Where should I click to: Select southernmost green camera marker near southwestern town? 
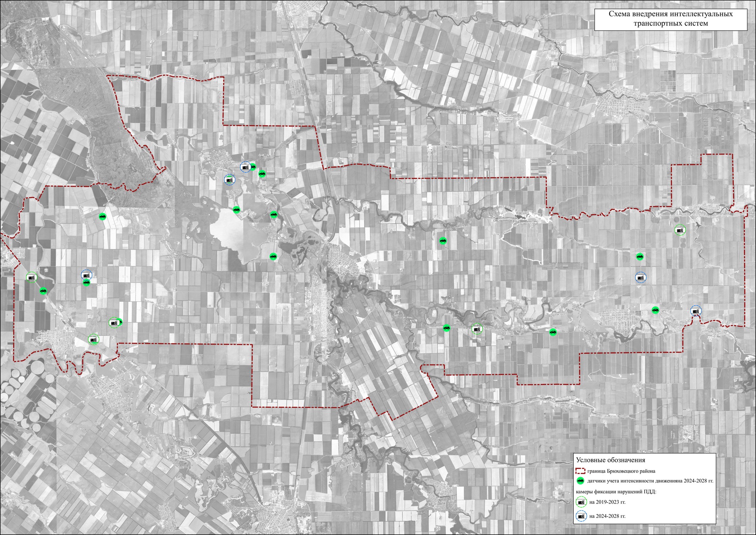(x=94, y=339)
